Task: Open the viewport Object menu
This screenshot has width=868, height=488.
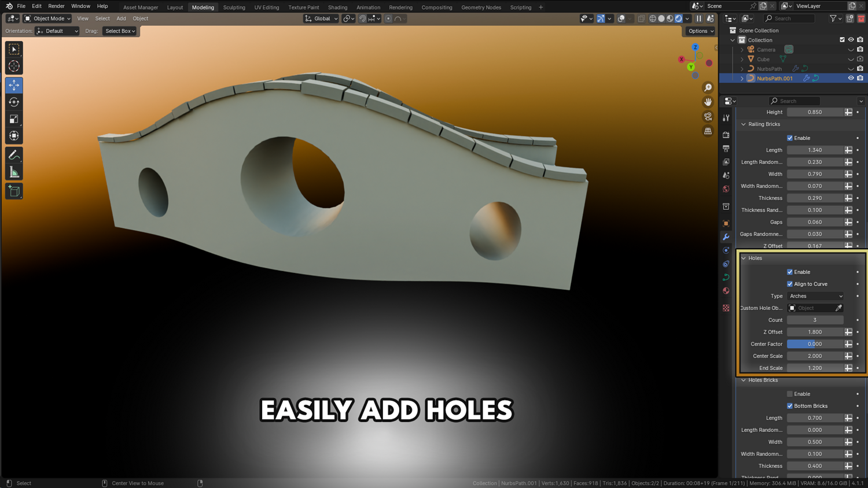Action: point(141,19)
